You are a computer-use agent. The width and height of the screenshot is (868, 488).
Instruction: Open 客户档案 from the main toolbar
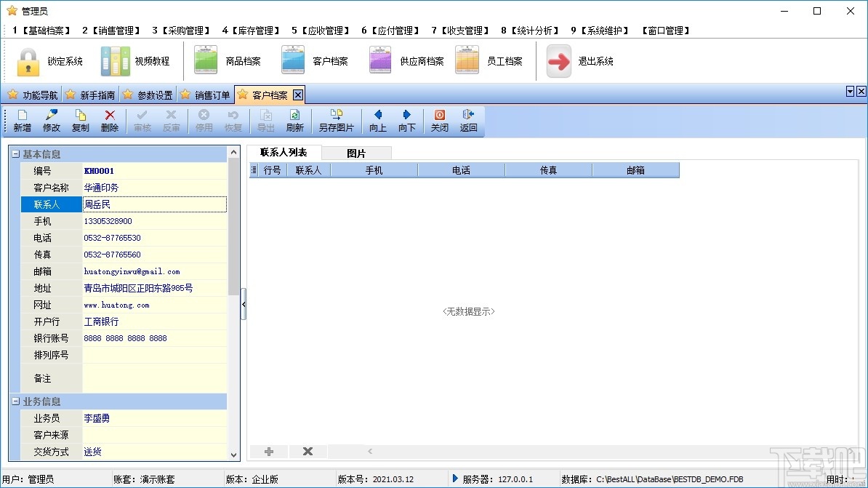click(x=315, y=61)
